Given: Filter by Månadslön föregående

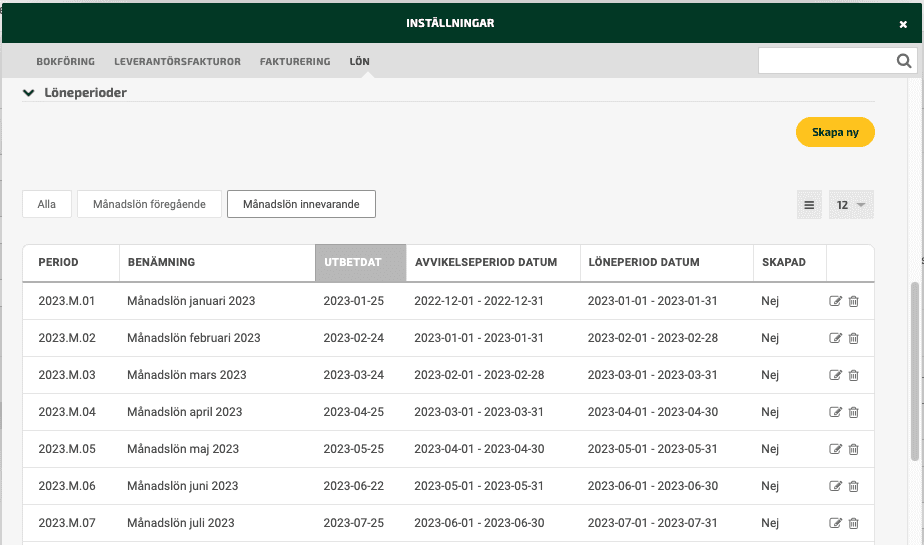Looking at the screenshot, I should pyautogui.click(x=149, y=204).
